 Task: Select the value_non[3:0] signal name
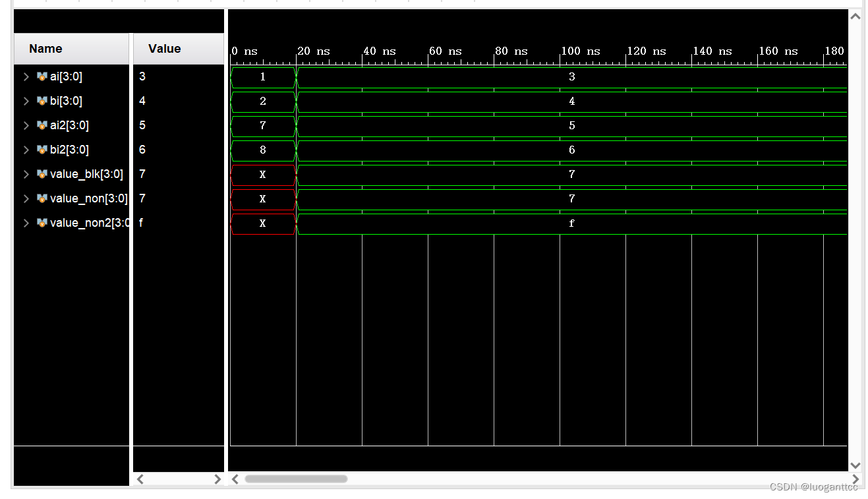89,198
